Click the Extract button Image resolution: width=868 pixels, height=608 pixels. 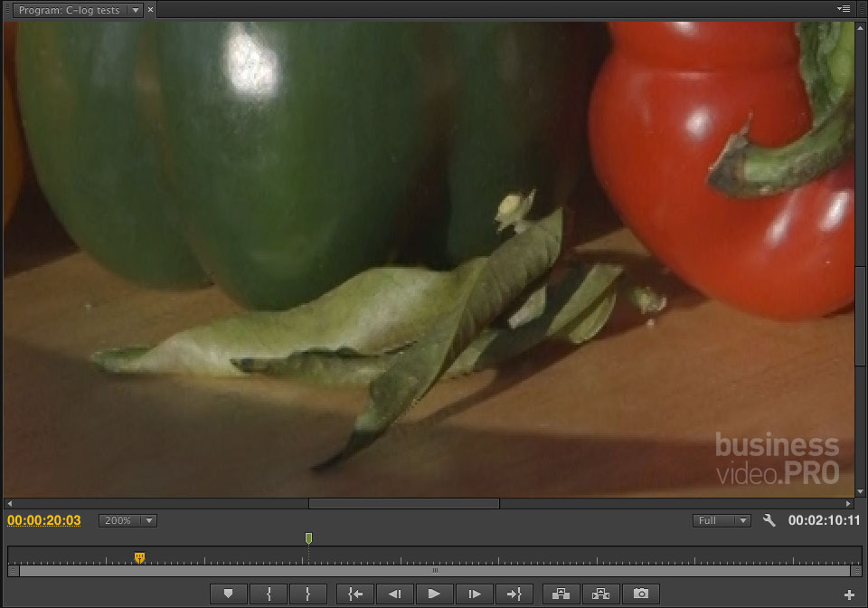pos(600,594)
